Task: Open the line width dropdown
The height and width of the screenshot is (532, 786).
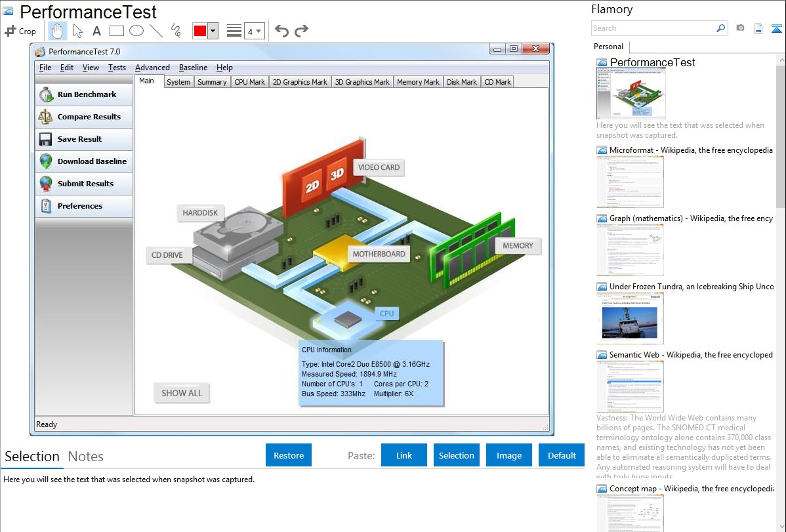Action: [254, 31]
